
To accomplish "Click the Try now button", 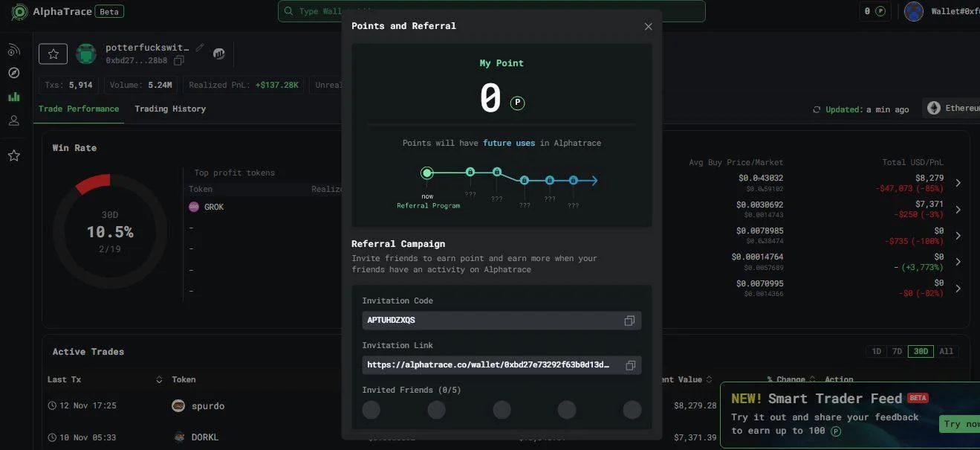I will (x=960, y=423).
